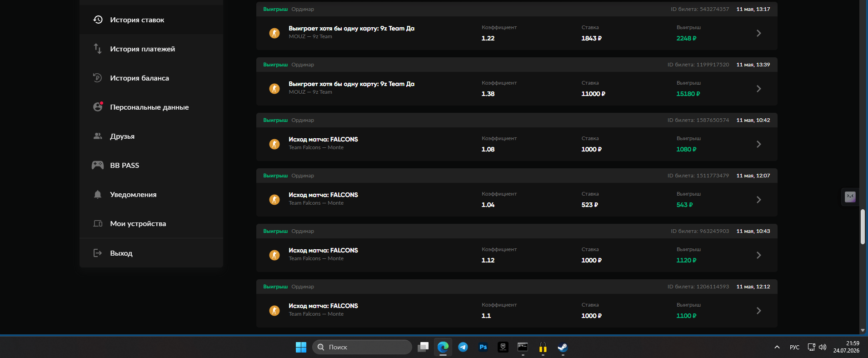868x358 pixels.
Task: Click the balance history ruble icon
Action: (98, 78)
